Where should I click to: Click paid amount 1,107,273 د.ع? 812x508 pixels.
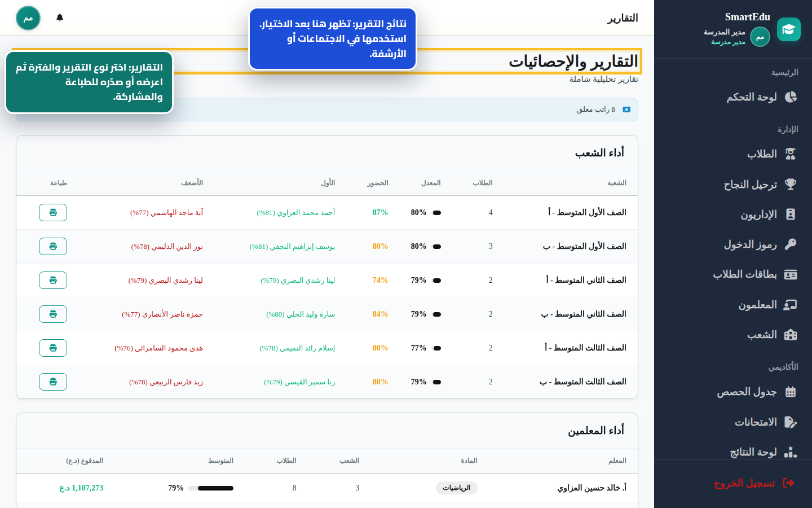click(x=81, y=488)
